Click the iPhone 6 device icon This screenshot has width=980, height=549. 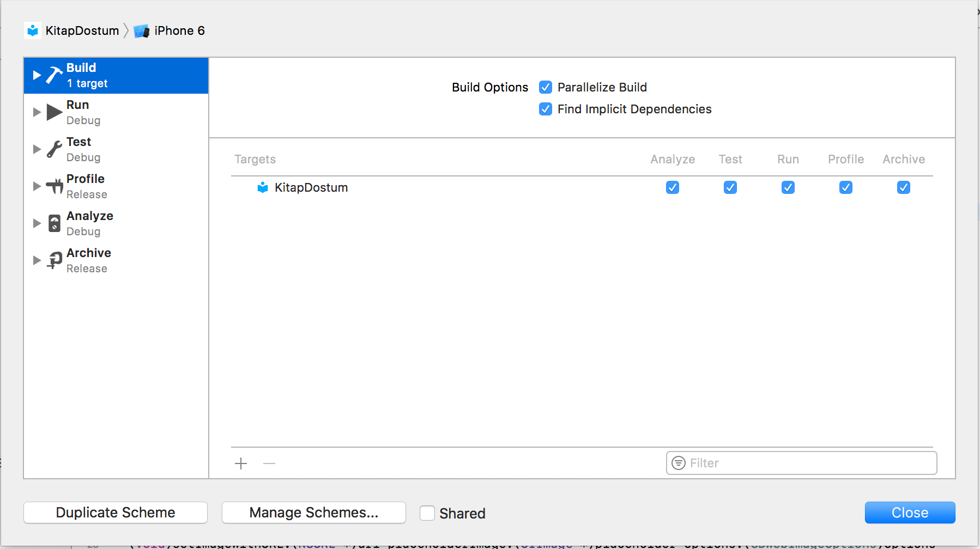click(141, 30)
